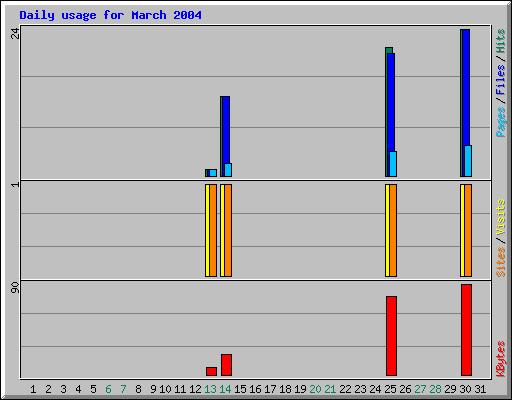Click green day label 28
This screenshot has height=400, width=512.
435,389
